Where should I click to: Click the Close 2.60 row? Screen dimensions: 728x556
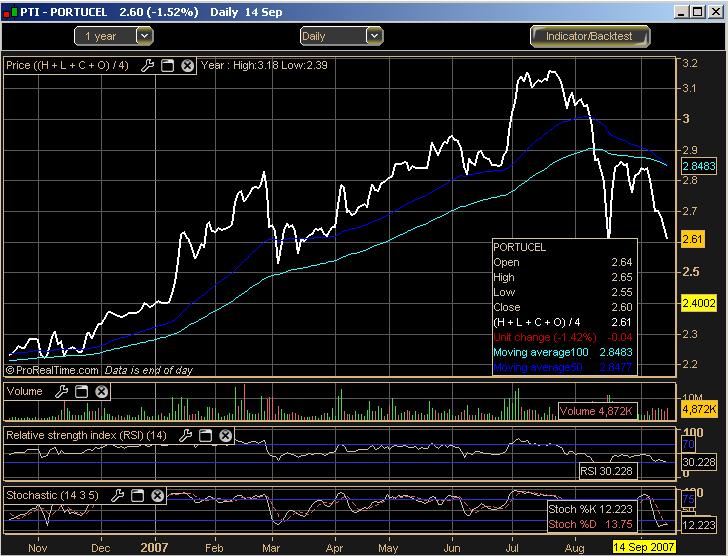(563, 307)
